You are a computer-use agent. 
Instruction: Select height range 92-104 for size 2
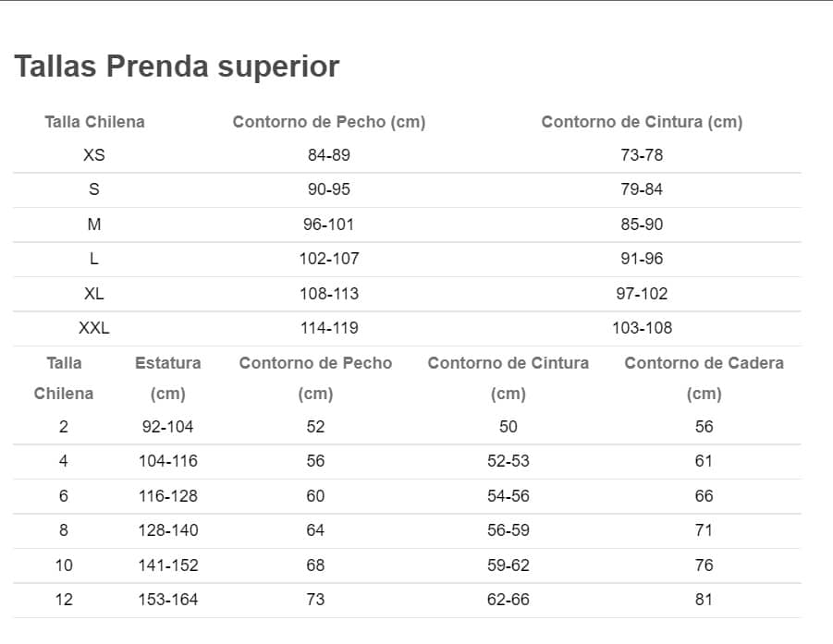[x=168, y=426]
